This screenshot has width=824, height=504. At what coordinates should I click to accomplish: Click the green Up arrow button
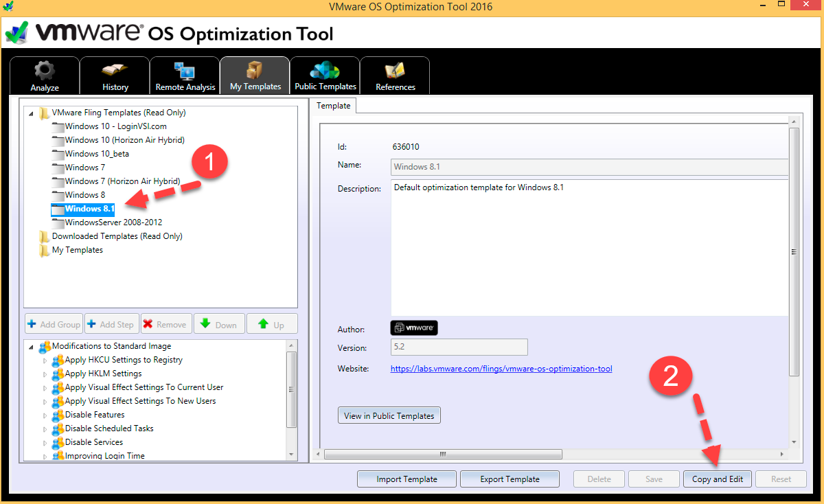[271, 324]
